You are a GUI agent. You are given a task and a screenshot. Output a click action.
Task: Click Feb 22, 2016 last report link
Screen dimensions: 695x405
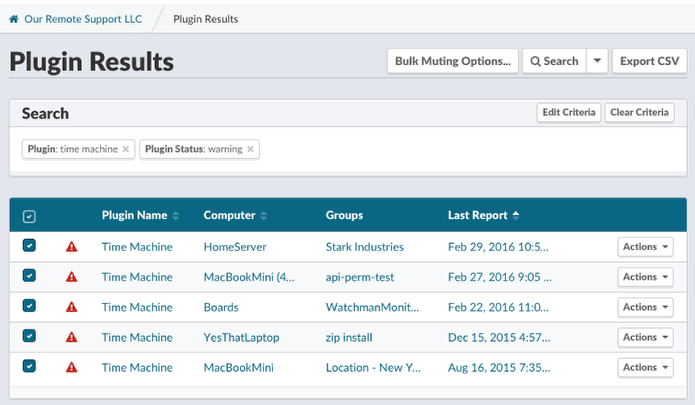tap(498, 307)
